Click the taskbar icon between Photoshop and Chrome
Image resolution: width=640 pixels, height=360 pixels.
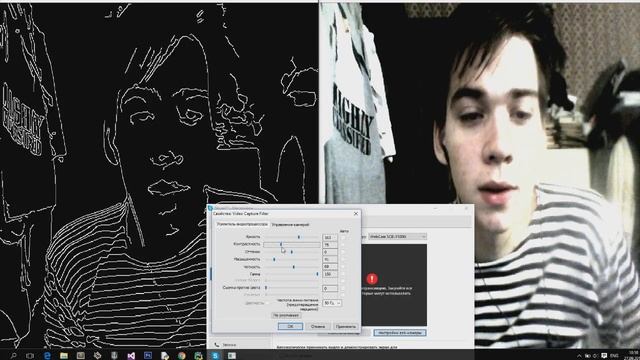(165, 356)
